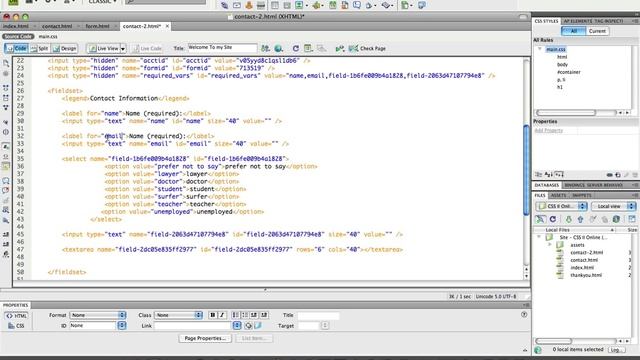Open the Databases panel tab
This screenshot has width=640, height=360.
point(547,185)
